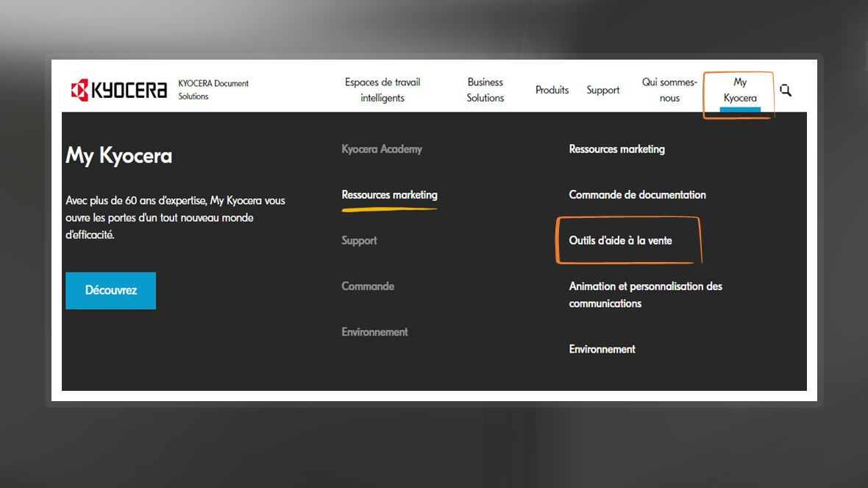Click the My Kyocera navigation tab
Image resolution: width=868 pixels, height=488 pixels.
[739, 91]
